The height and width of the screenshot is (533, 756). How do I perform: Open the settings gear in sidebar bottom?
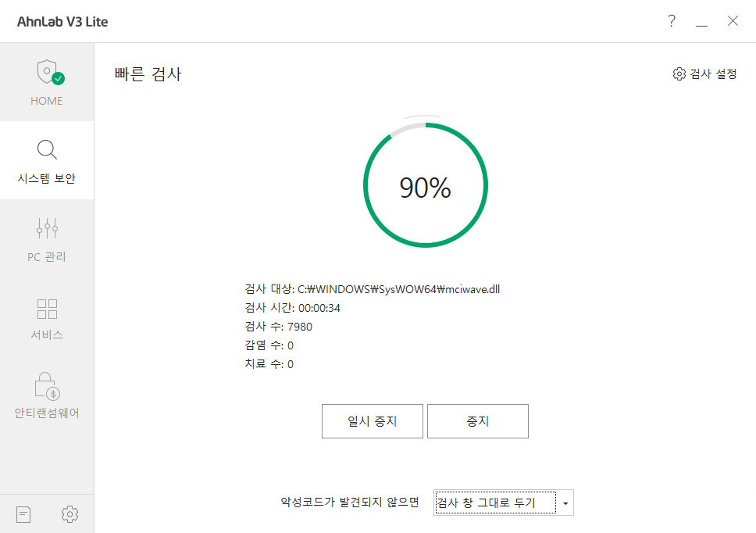point(70,514)
